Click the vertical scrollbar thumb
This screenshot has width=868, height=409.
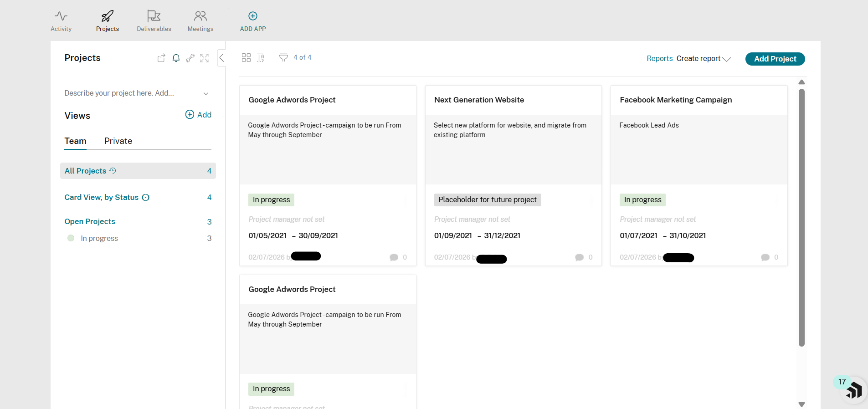[801, 218]
